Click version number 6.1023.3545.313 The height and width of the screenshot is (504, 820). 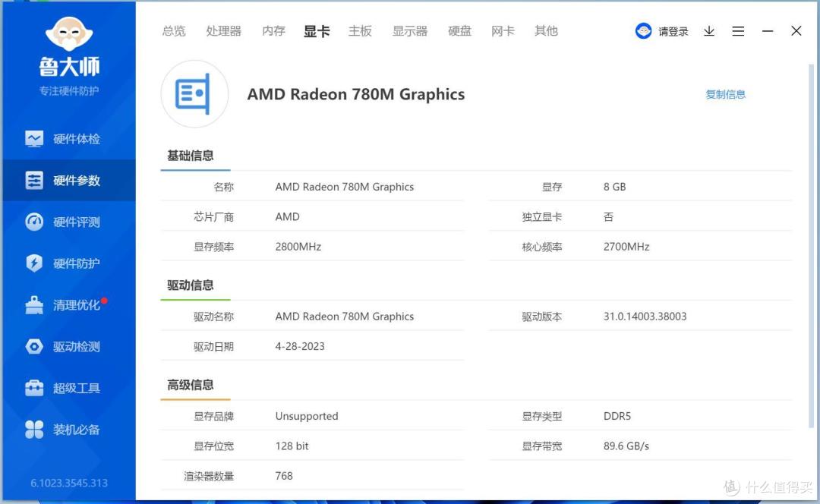pos(69,483)
